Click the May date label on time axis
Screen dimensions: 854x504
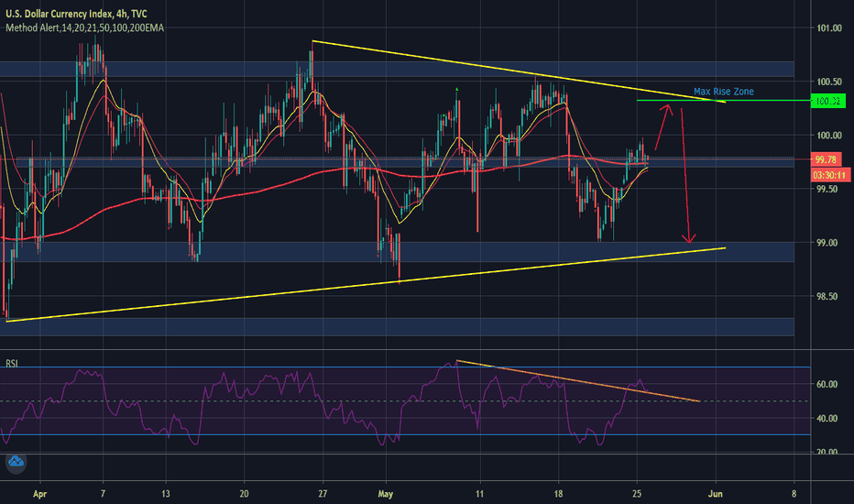tap(385, 494)
